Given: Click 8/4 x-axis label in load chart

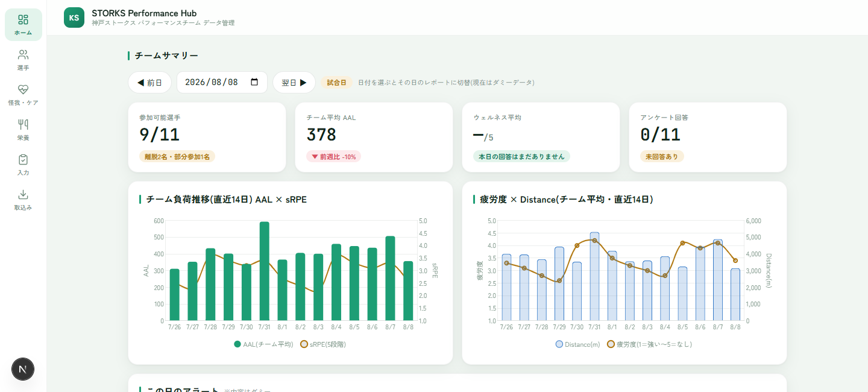Looking at the screenshot, I should pyautogui.click(x=336, y=327).
